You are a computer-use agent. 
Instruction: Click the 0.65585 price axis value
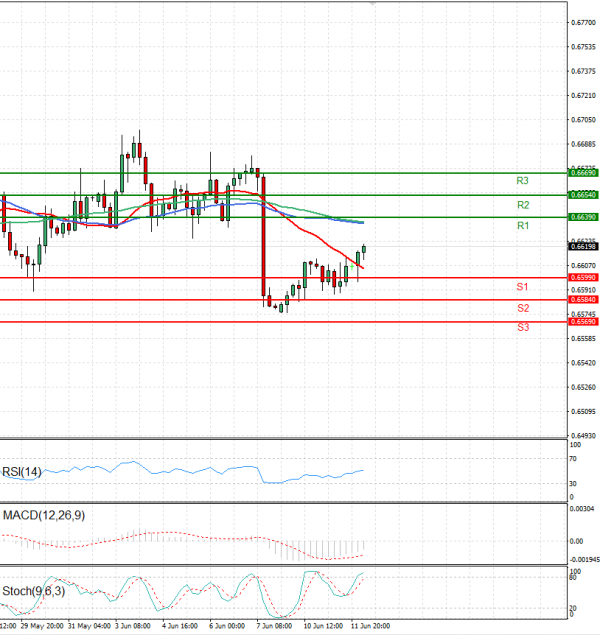coord(583,339)
